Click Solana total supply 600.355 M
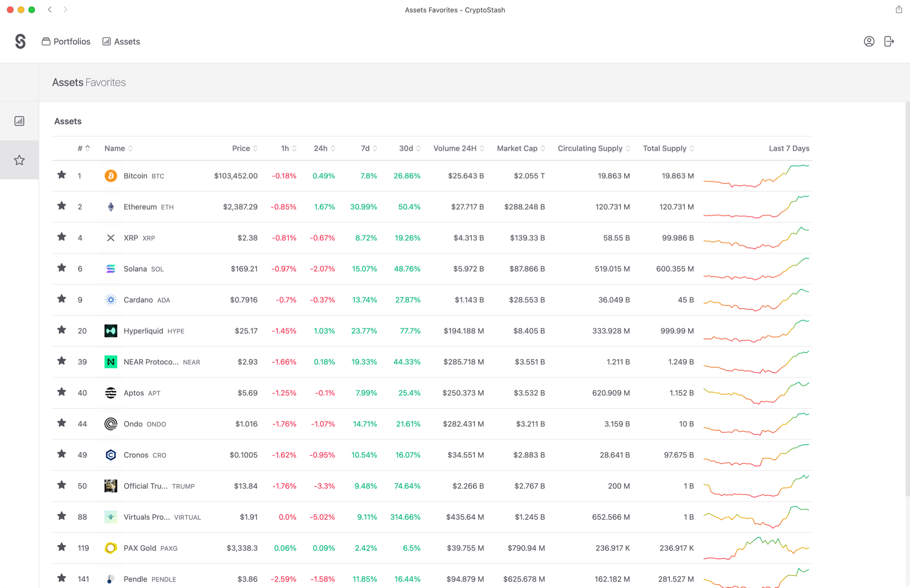The width and height of the screenshot is (910, 588). (x=675, y=269)
